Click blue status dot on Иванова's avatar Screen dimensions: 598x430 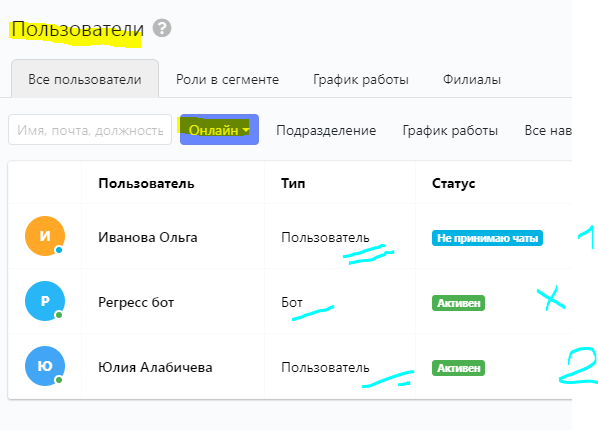59,250
